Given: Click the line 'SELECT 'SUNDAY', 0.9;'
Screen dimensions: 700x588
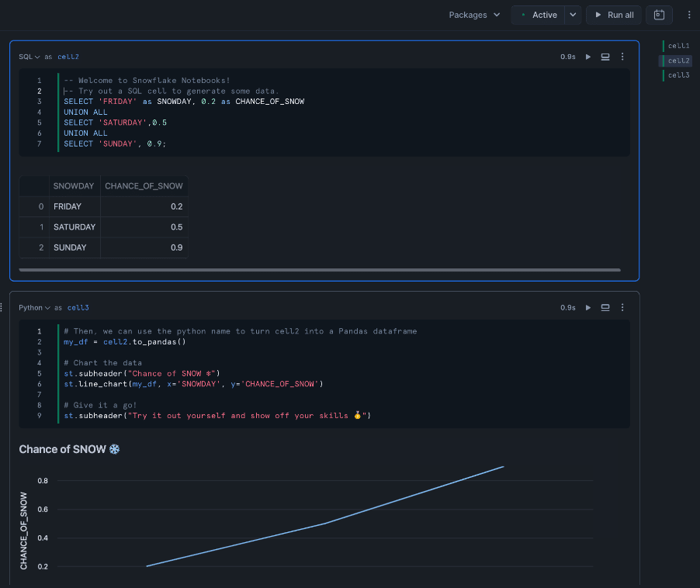Looking at the screenshot, I should 115,144.
